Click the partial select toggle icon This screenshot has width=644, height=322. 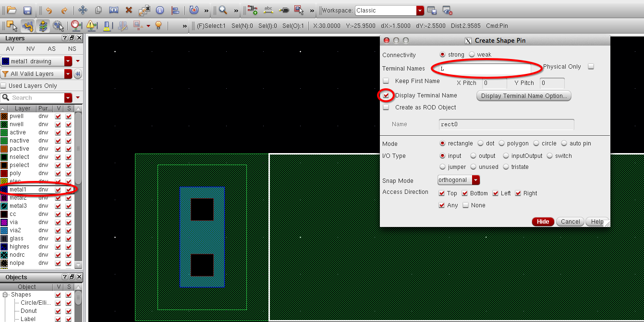tap(12, 25)
